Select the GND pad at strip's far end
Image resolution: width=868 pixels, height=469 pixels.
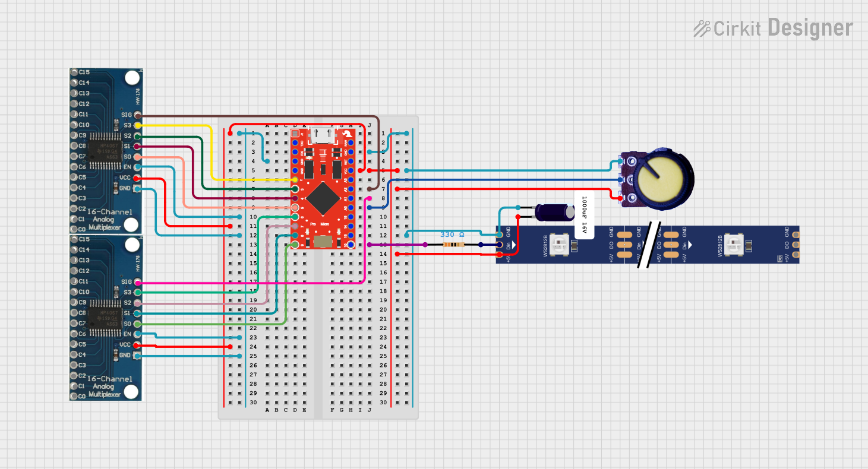pos(796,235)
